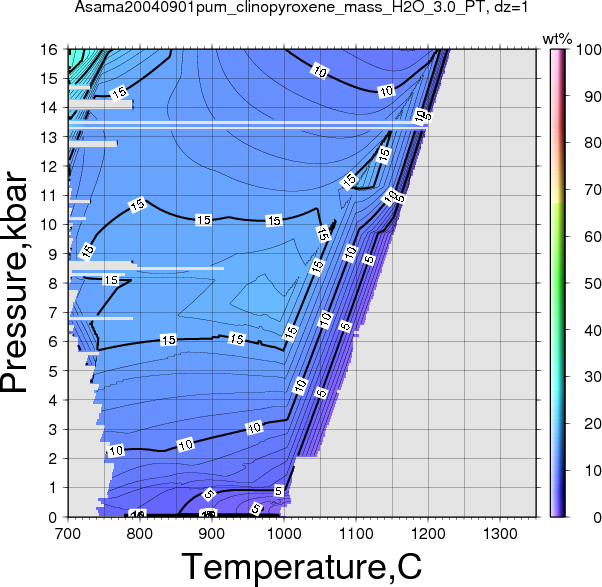Click pressure axis tick label 0
Screen dimensions: 602x587
[x=53, y=518]
